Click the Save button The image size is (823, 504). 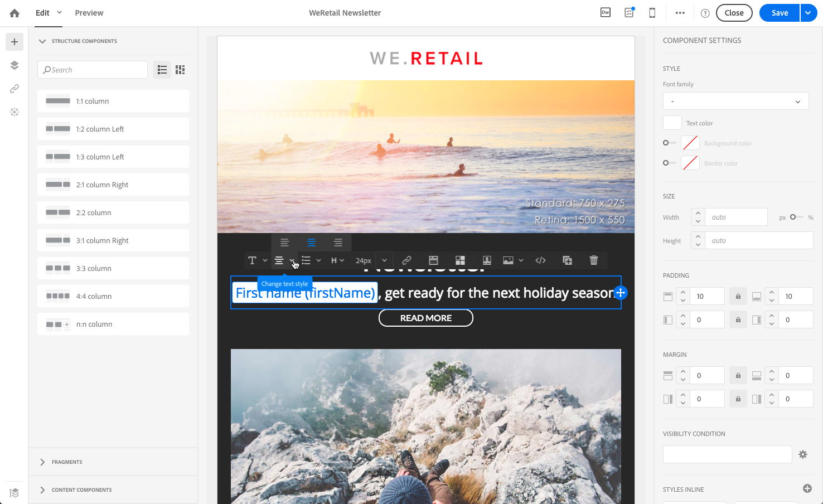tap(780, 13)
